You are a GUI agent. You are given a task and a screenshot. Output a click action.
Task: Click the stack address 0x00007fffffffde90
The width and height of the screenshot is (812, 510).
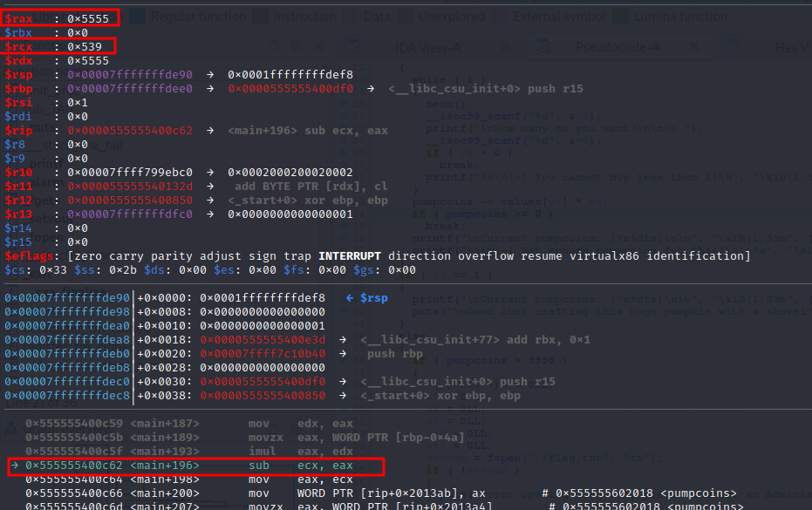pyautogui.click(x=66, y=298)
